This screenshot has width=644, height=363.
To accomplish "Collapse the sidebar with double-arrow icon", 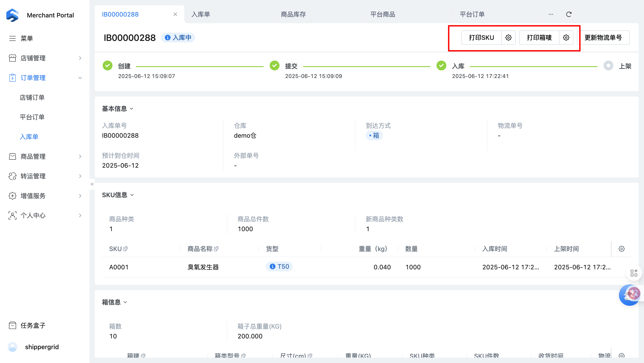I will (x=92, y=184).
